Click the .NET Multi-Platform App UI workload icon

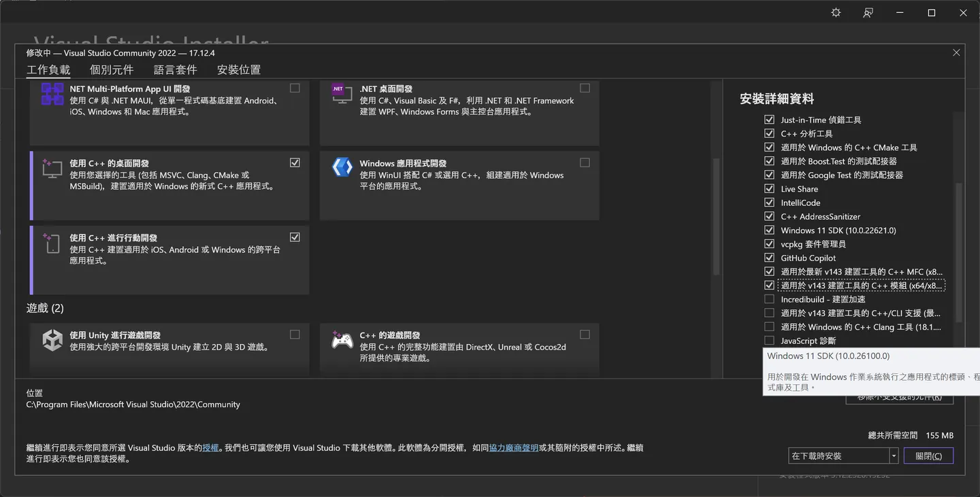tap(52, 94)
